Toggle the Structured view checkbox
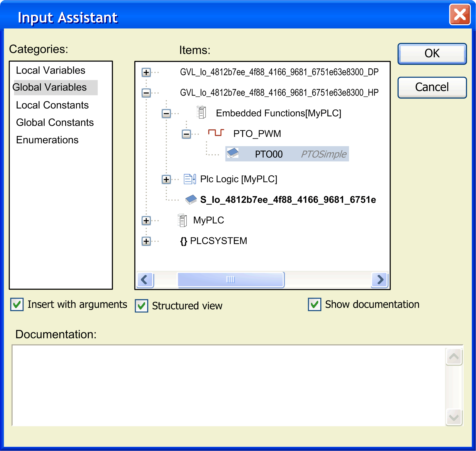476x451 pixels. tap(142, 306)
